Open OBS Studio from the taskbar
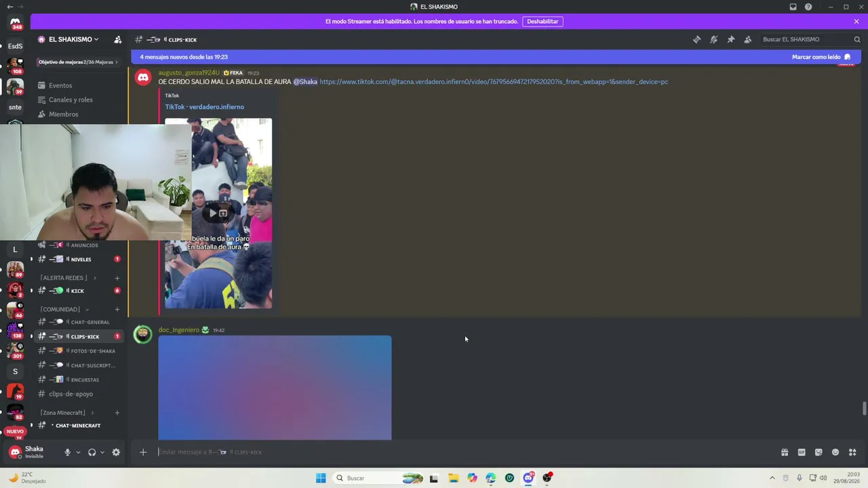Screen dimensions: 868x488 point(547,478)
